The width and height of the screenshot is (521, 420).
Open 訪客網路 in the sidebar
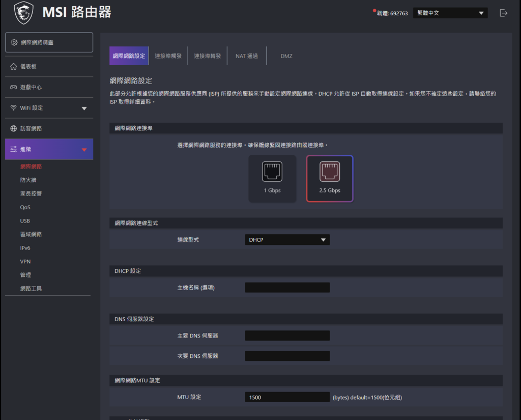pos(49,128)
